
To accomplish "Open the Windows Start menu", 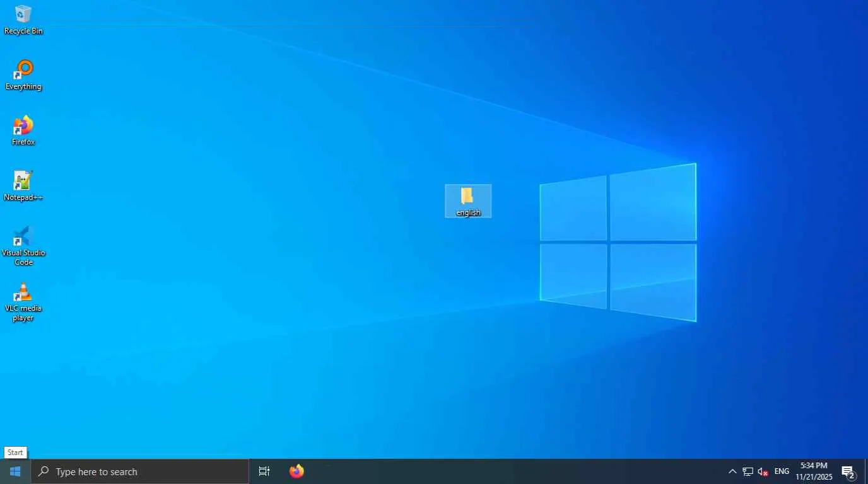I will [x=15, y=471].
